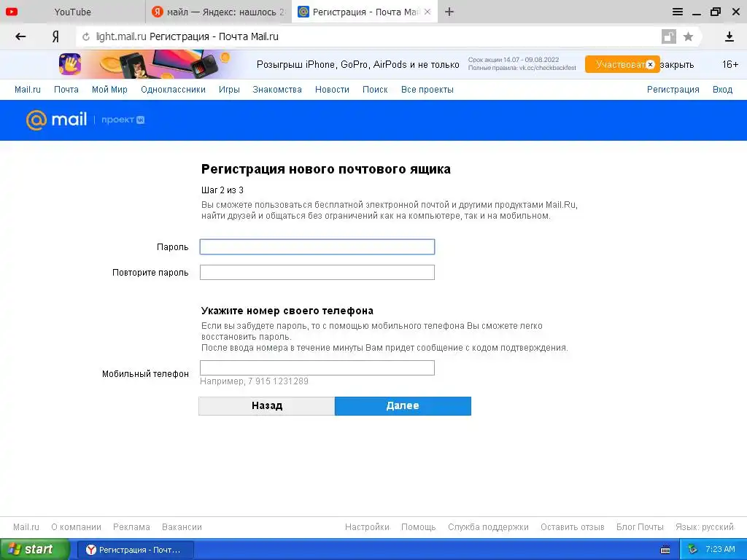Go back with the browser back arrow
Screen dimensions: 747x560
(20, 36)
